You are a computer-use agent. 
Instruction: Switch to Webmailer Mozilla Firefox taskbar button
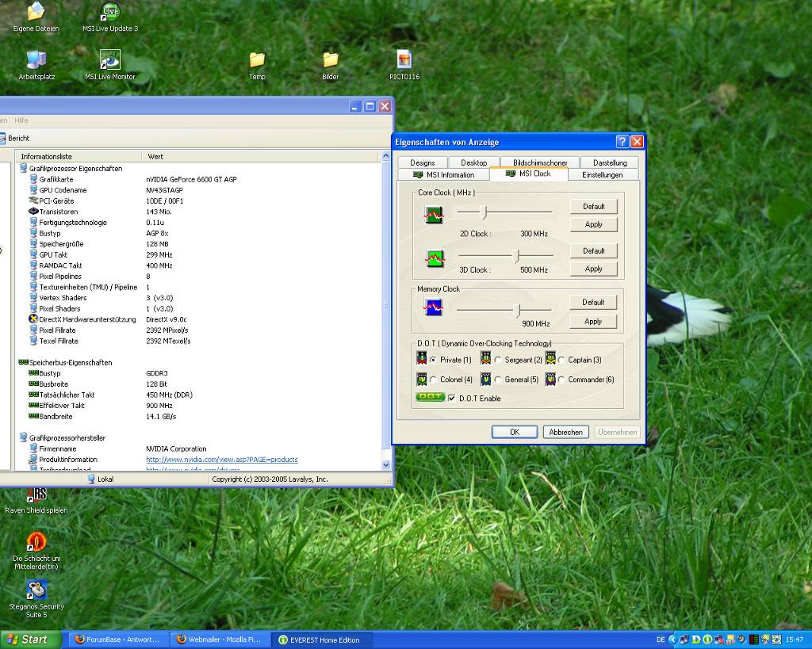(x=220, y=639)
